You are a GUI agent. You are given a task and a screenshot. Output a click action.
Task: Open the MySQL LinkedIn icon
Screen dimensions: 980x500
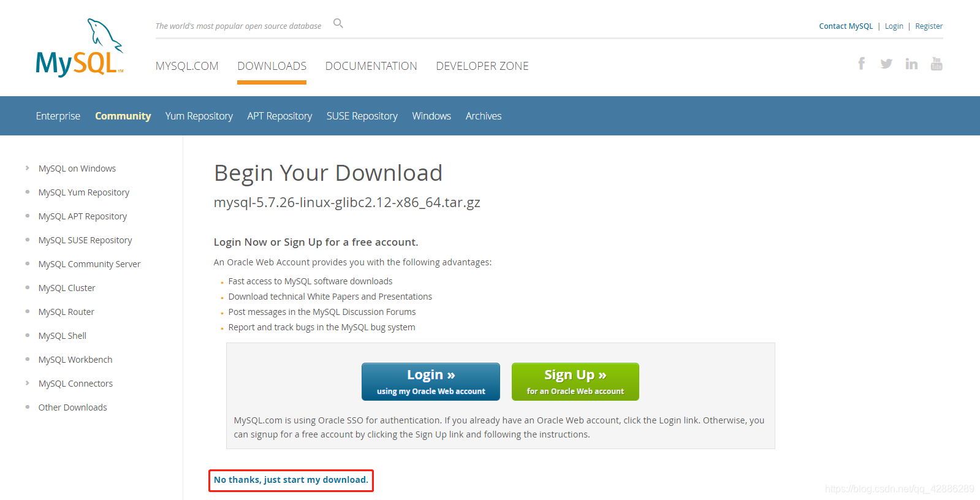(911, 63)
